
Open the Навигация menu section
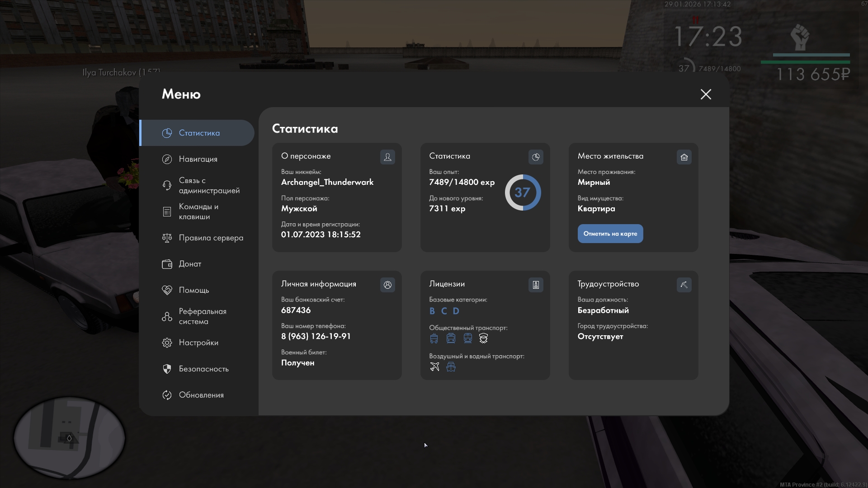point(198,159)
